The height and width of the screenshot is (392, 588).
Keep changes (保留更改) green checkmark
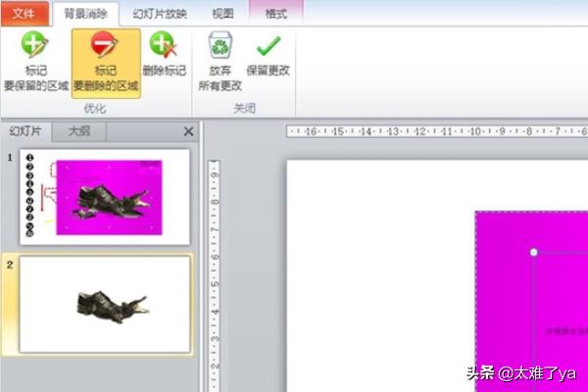point(269,55)
